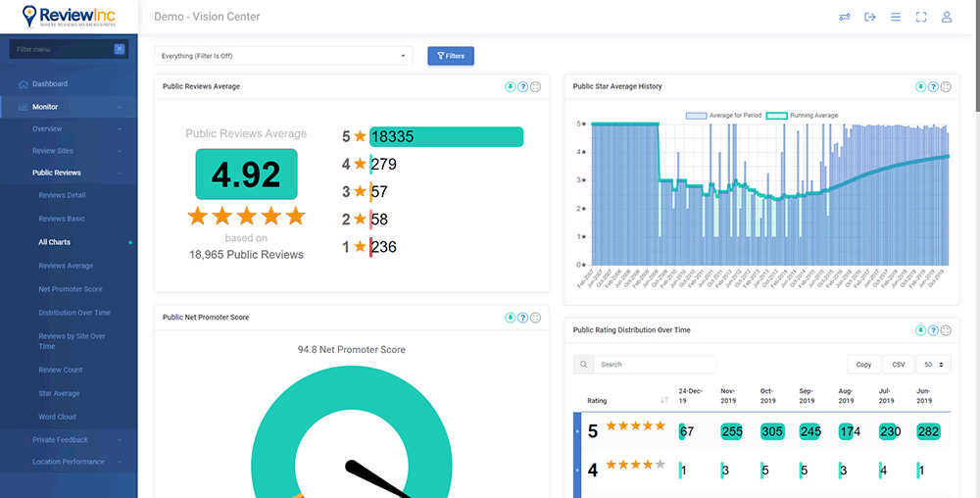This screenshot has width=980, height=498.
Task: Click the "Demo - Vision Center" title
Action: pos(207,17)
